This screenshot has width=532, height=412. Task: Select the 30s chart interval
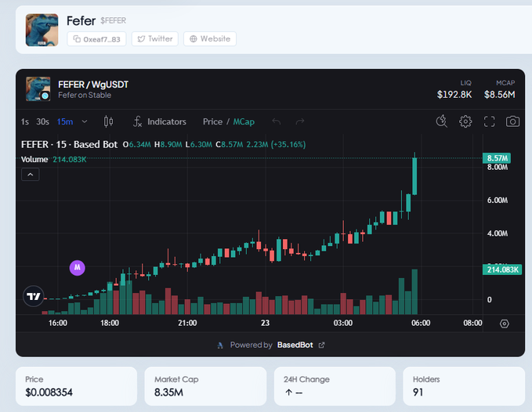[x=43, y=121]
